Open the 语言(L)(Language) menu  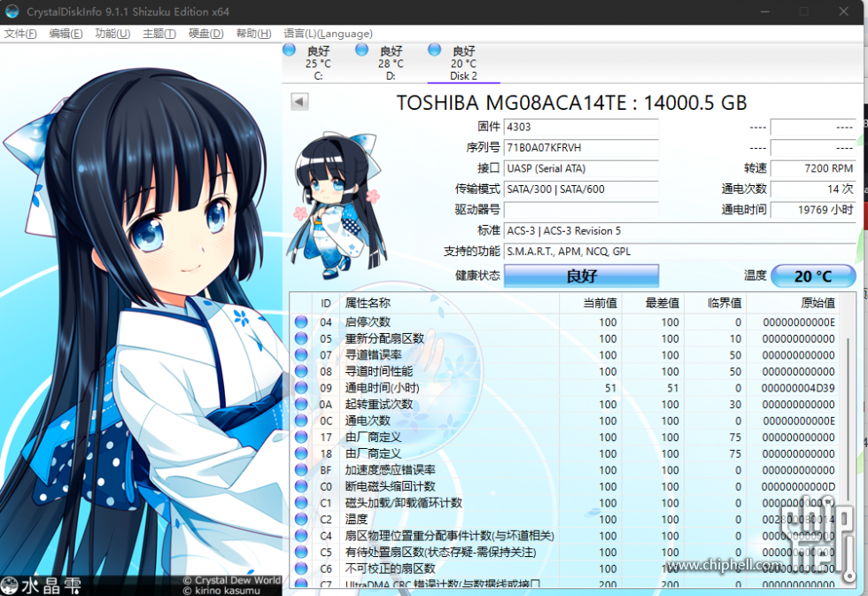click(x=329, y=34)
